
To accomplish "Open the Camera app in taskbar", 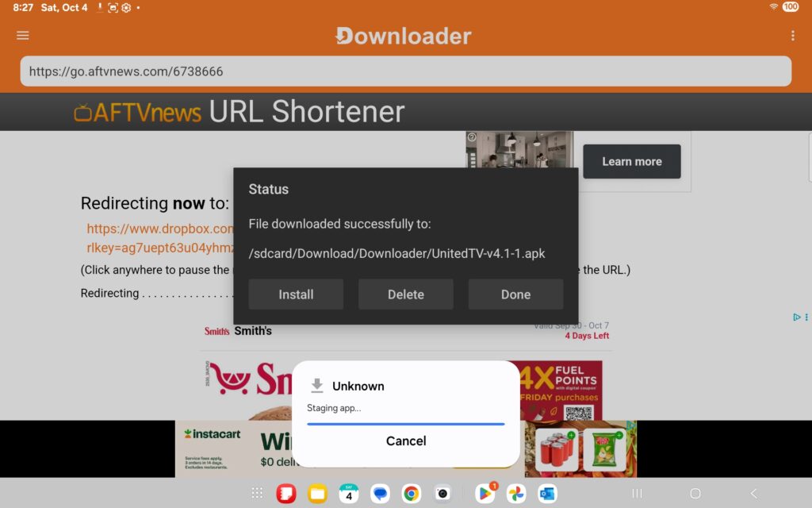I will (x=442, y=494).
